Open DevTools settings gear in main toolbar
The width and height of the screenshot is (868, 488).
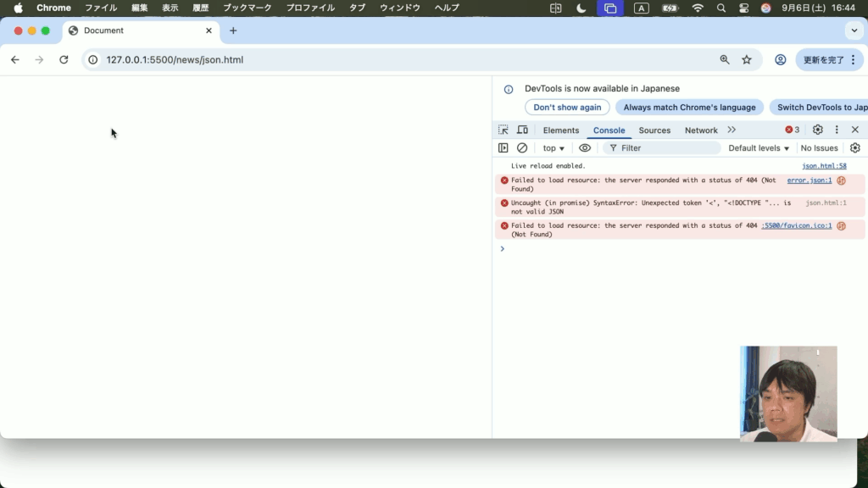(x=818, y=130)
